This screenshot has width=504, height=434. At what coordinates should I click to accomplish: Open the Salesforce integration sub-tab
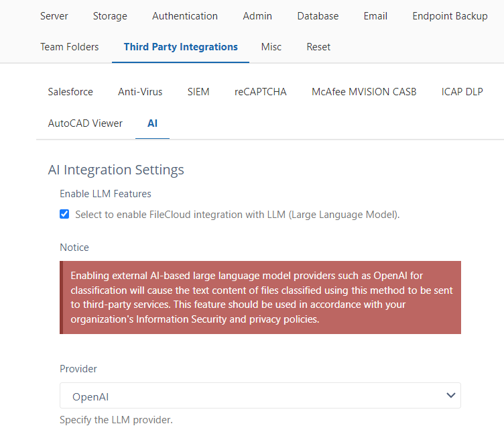click(70, 92)
